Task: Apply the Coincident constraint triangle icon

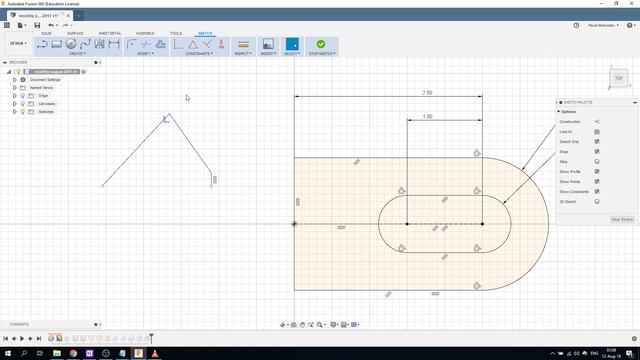Action: 193,44
